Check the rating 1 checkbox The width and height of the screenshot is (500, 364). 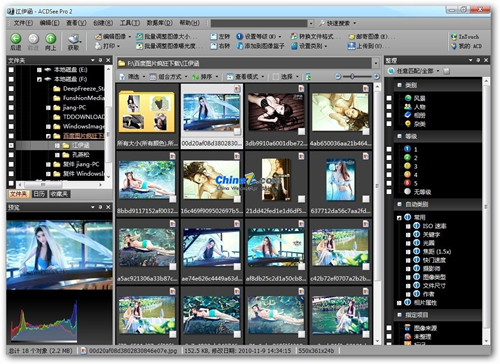coord(389,149)
